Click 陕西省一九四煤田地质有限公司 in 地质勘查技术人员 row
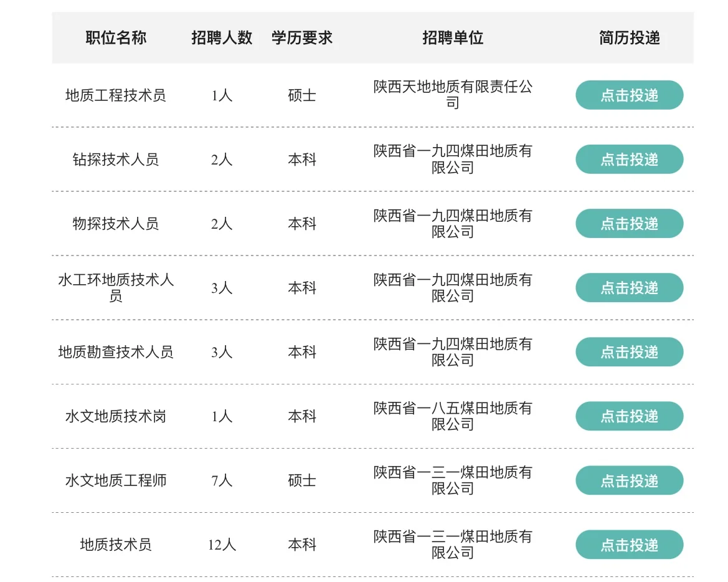728x582 pixels. coord(453,351)
